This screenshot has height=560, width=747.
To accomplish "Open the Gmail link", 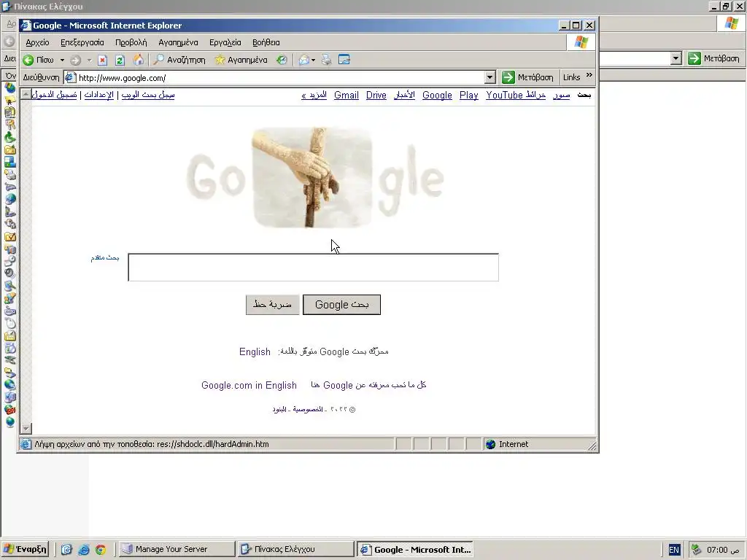I will click(347, 96).
